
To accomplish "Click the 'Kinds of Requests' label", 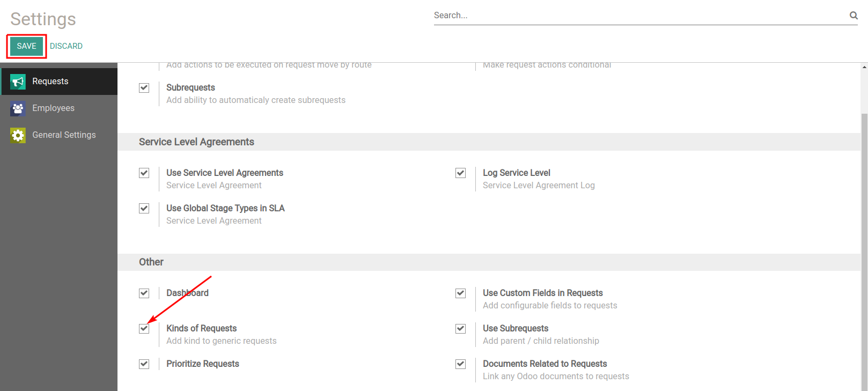I will 201,328.
